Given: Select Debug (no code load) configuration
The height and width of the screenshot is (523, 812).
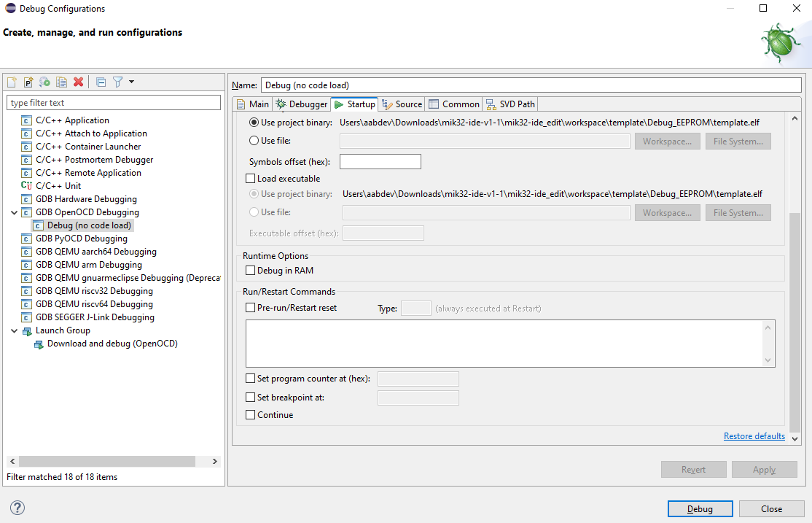Looking at the screenshot, I should click(88, 225).
